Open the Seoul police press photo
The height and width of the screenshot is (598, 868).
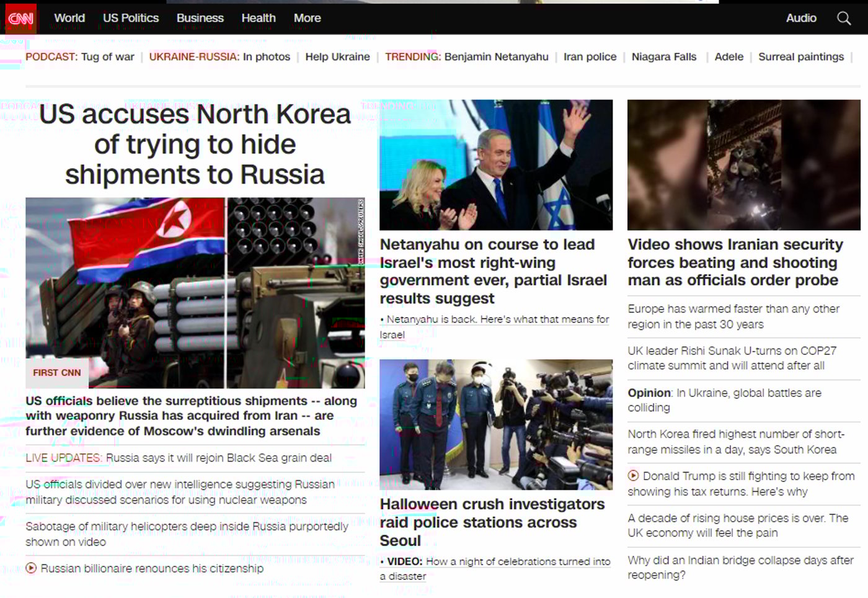pos(496,424)
